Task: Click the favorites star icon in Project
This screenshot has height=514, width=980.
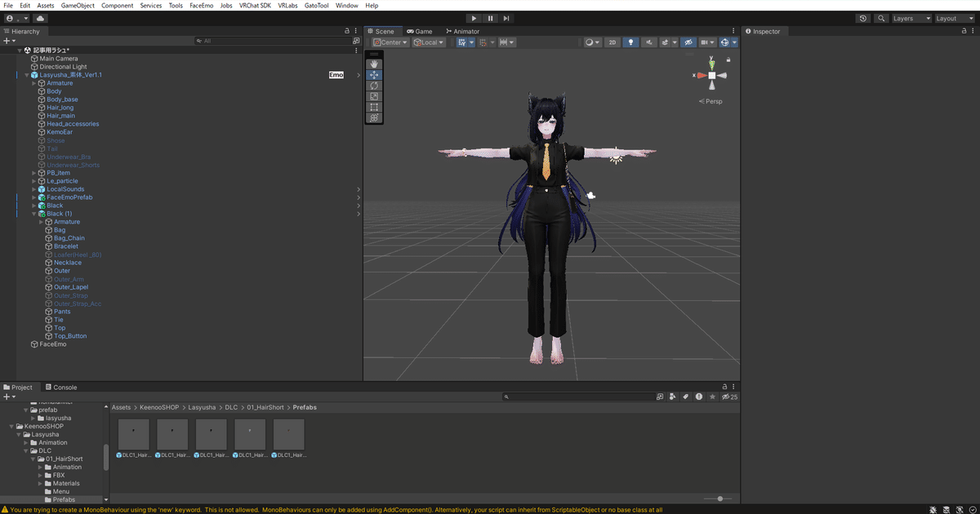Action: tap(712, 397)
